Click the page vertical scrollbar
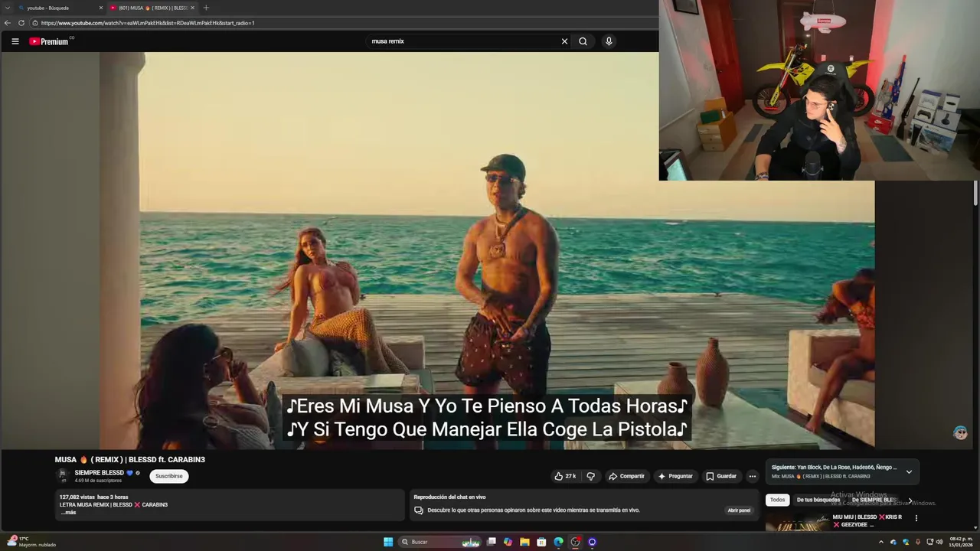This screenshot has width=980, height=551. point(975,191)
